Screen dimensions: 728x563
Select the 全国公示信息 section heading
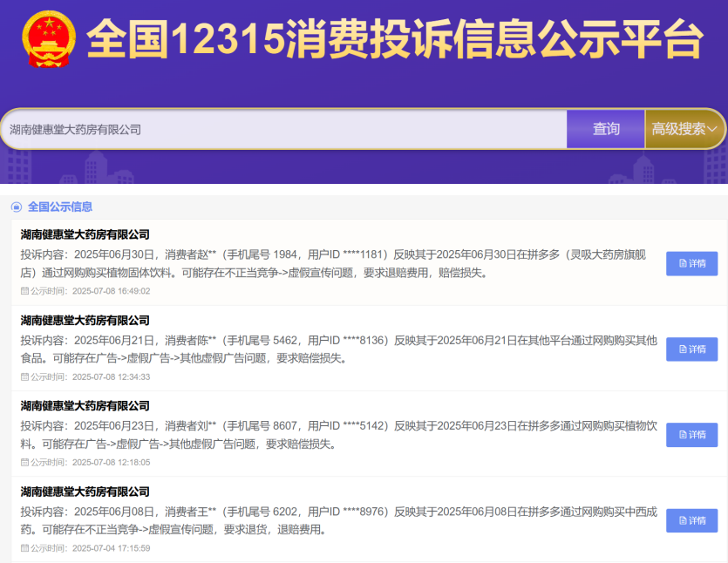point(60,207)
